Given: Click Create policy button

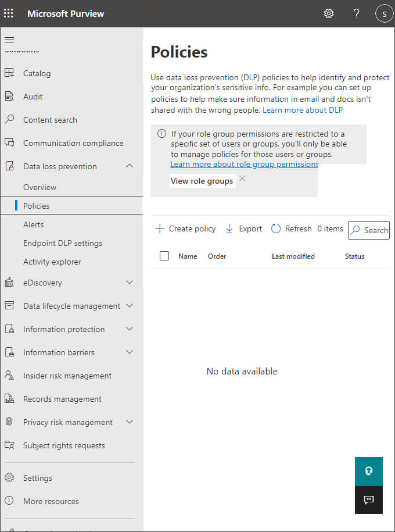Looking at the screenshot, I should 185,228.
